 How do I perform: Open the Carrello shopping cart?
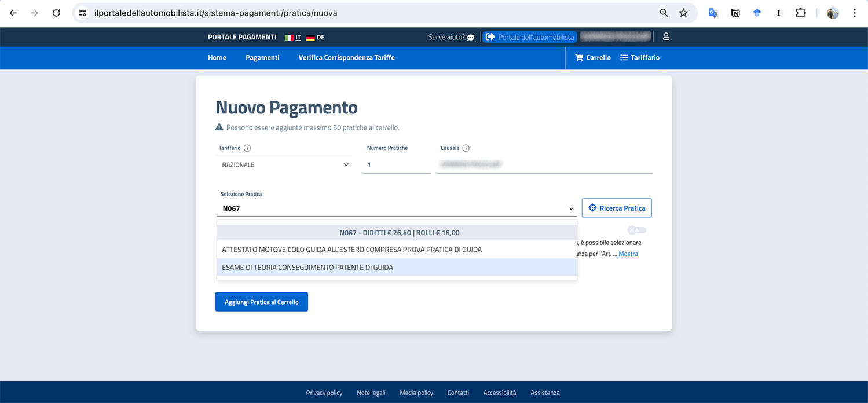point(592,58)
